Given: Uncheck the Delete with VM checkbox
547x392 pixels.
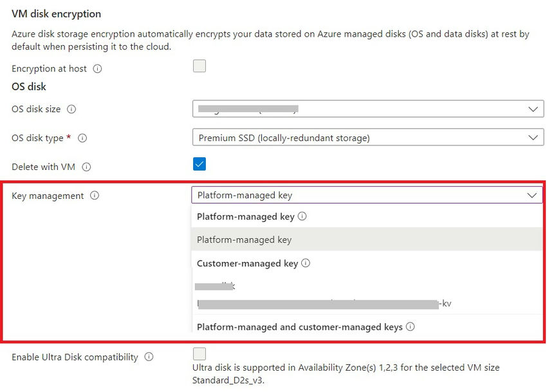Looking at the screenshot, I should (x=199, y=163).
